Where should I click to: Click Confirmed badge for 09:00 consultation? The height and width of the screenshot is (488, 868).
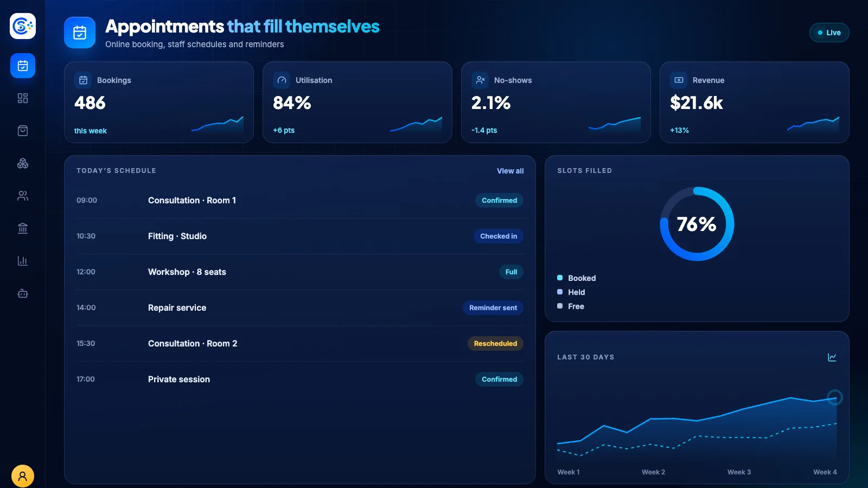[499, 200]
